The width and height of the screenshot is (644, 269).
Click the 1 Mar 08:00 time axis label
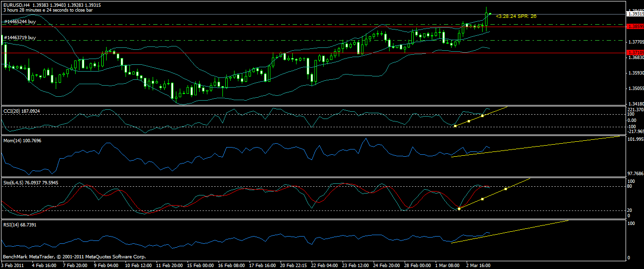pos(447,265)
